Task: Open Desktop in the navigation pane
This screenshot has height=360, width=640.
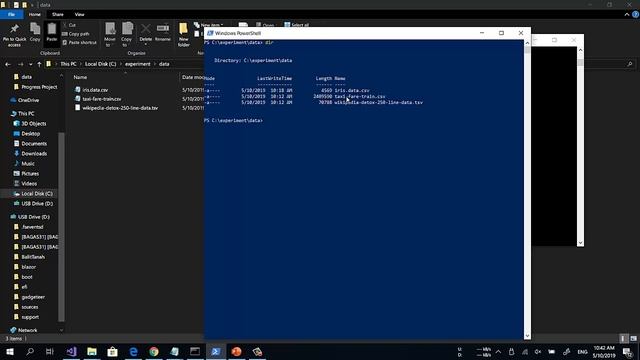Action: coord(30,133)
